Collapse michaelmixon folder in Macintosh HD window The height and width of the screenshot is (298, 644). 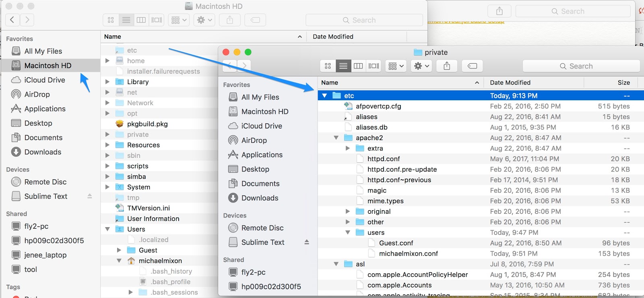119,261
